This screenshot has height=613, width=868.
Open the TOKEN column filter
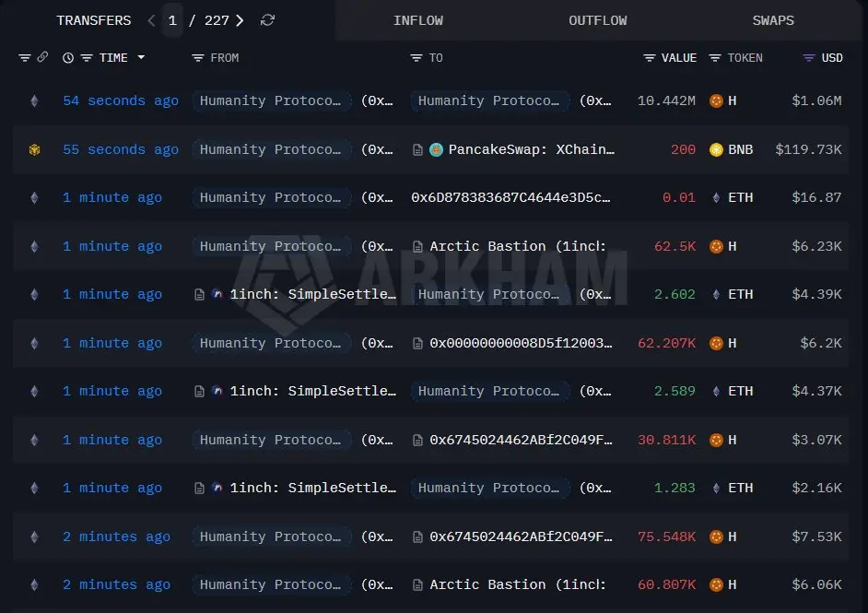[715, 57]
